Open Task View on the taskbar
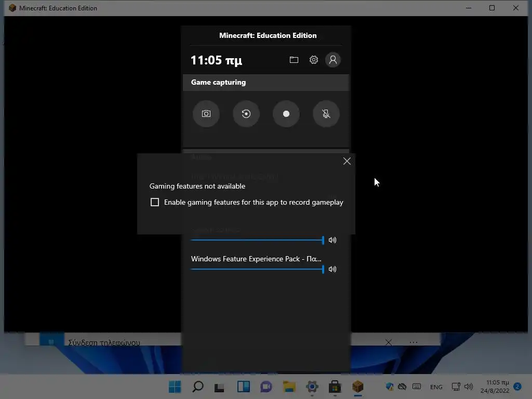Viewport: 532px width, 399px height. 220,387
